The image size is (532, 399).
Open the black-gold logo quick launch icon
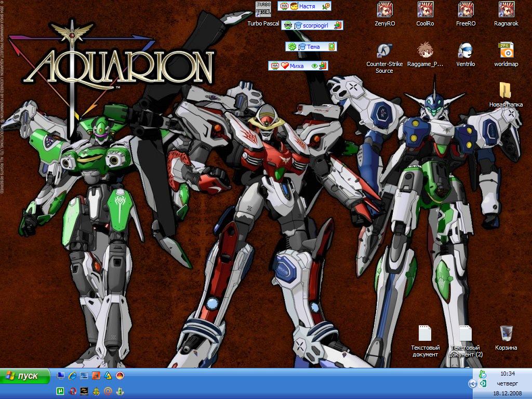tap(84, 391)
